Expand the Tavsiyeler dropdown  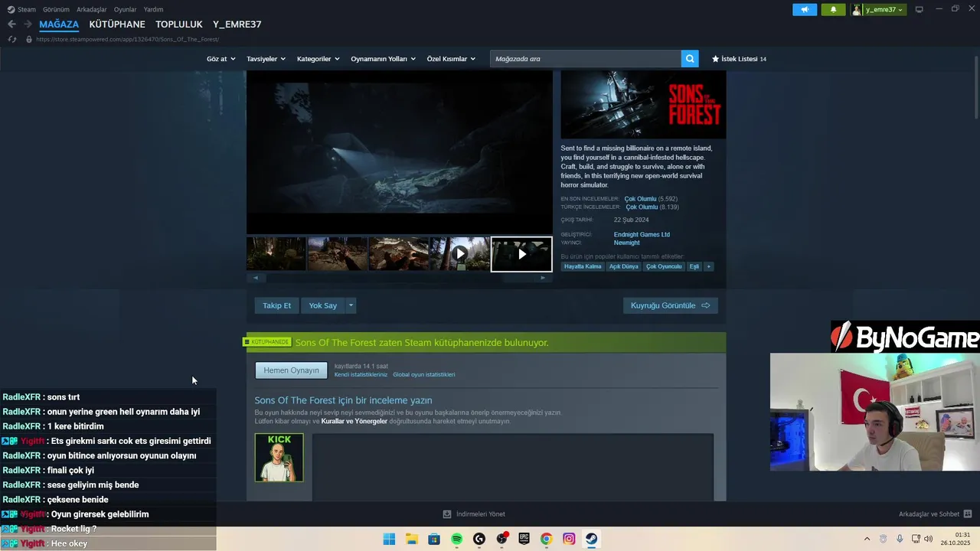(x=266, y=59)
